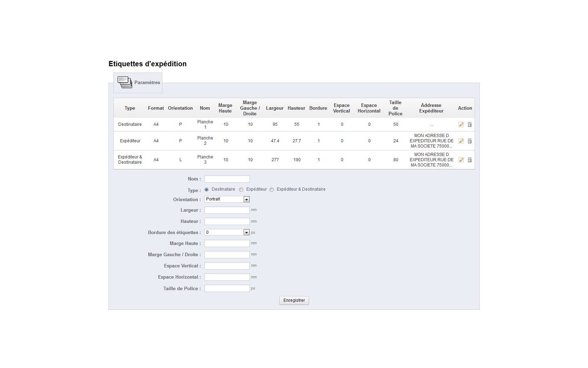Open the Bordure des étiquettes dropdown
The image size is (588, 368).
227,232
